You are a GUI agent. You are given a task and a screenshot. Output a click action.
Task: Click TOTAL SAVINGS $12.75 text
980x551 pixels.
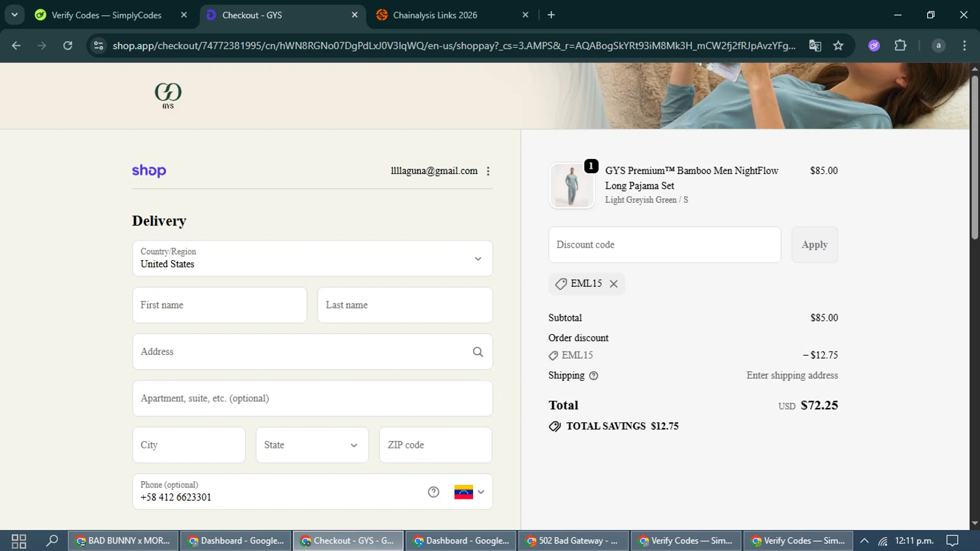coord(622,426)
